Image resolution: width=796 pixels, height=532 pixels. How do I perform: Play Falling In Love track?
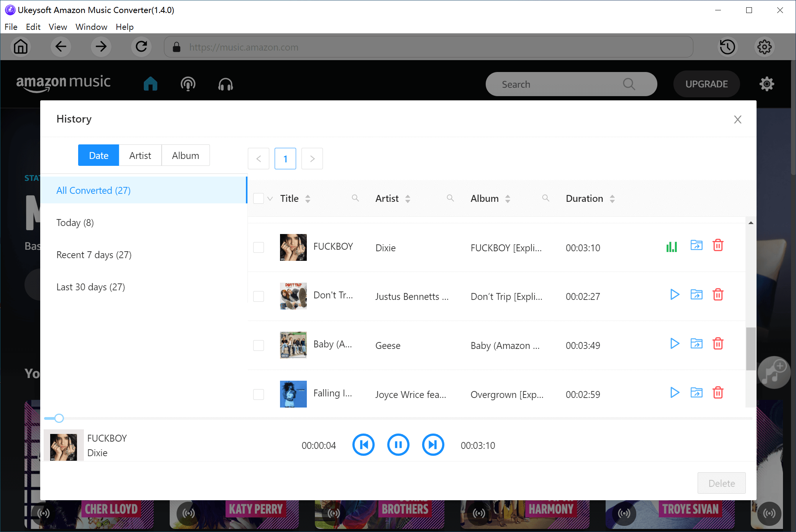675,393
